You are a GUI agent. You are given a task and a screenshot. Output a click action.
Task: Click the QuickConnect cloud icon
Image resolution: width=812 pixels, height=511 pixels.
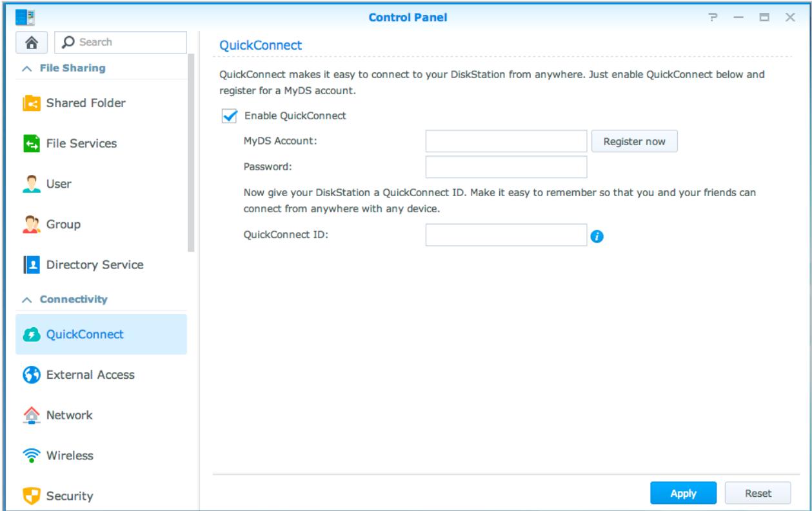(x=32, y=334)
